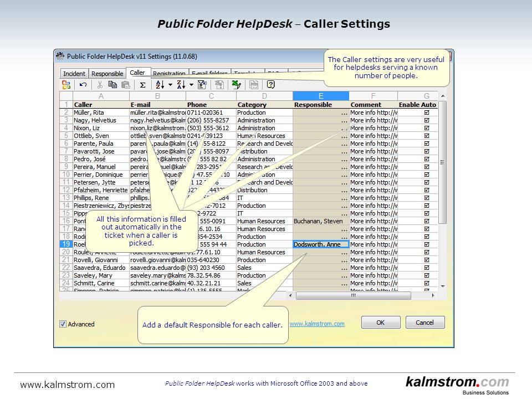Click the horizontal scrollbar right arrow
Screen dimensions: 532x399
[x=433, y=295]
